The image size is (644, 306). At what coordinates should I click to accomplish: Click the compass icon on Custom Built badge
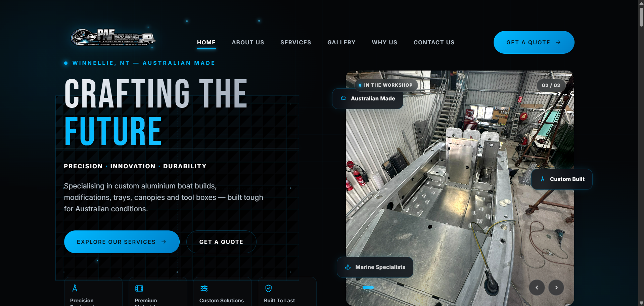click(x=543, y=179)
